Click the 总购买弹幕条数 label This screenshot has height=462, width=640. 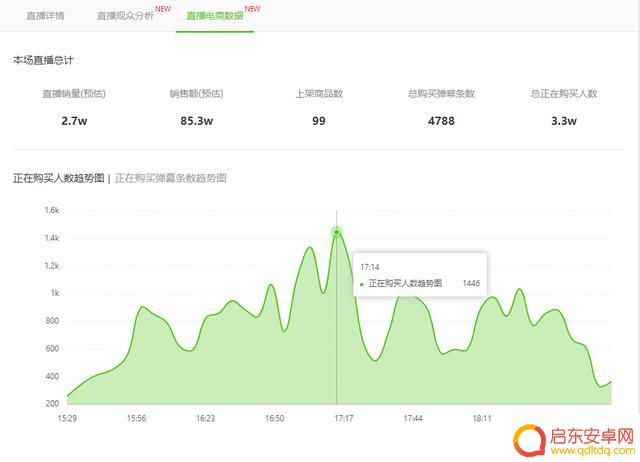pyautogui.click(x=441, y=94)
